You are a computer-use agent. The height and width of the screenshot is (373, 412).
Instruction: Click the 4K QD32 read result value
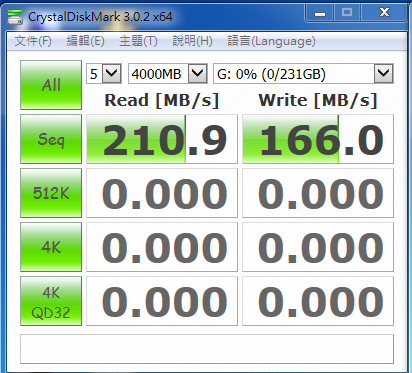(x=162, y=301)
